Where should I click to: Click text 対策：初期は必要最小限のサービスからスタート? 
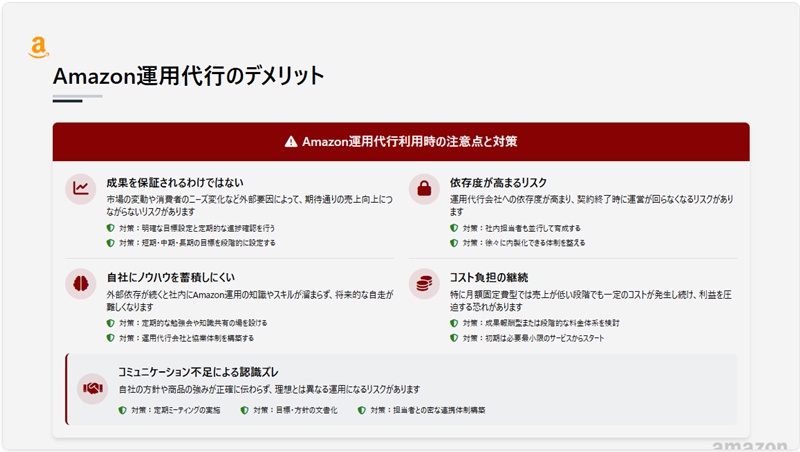[x=533, y=338]
